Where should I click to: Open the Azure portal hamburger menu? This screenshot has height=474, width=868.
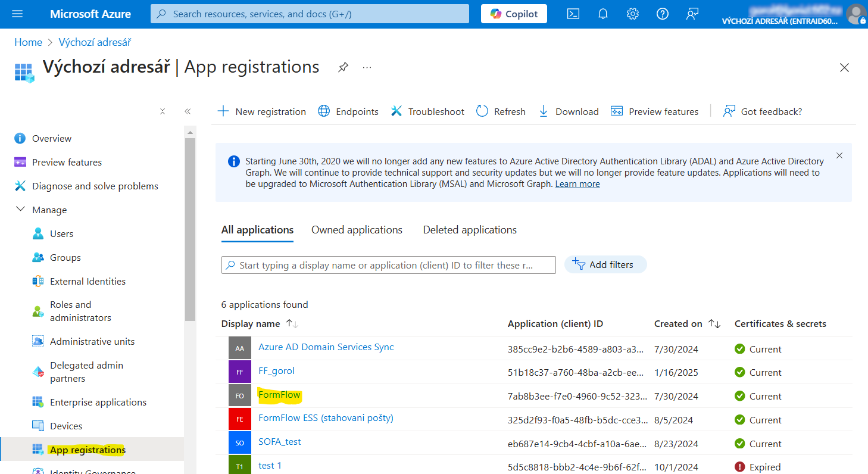point(17,14)
